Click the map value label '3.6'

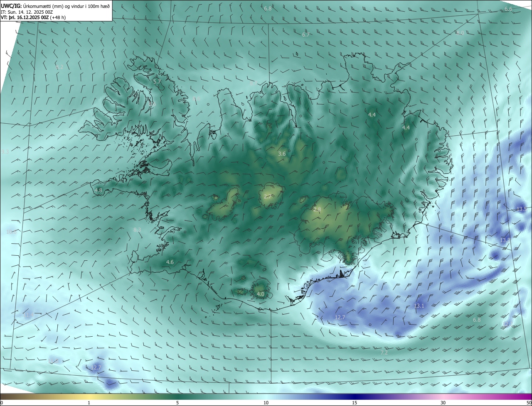click(282, 154)
